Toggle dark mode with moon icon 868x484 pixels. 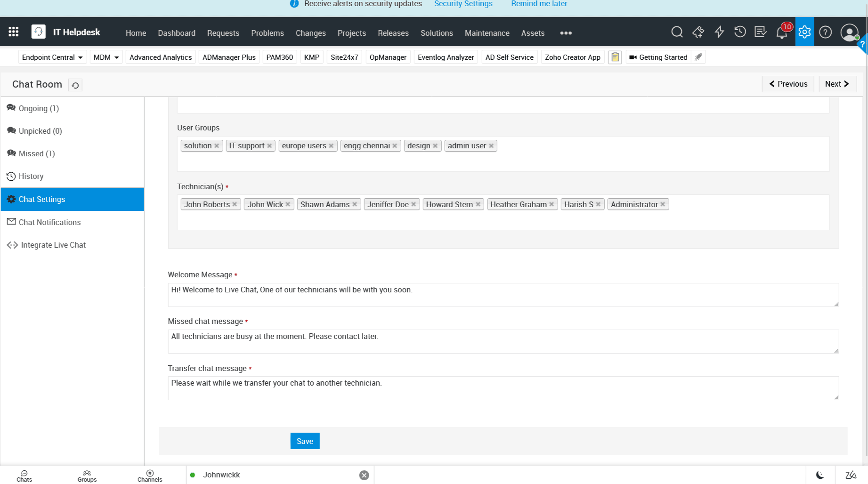point(820,475)
